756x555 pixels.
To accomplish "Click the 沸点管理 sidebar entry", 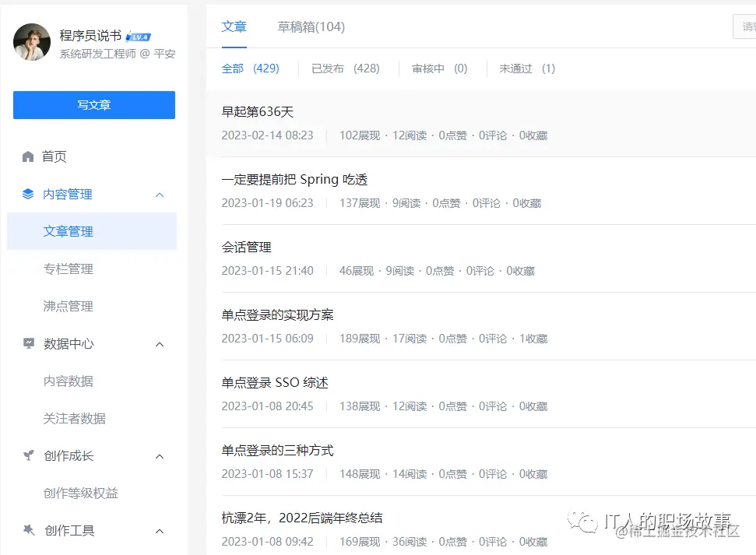I will [x=68, y=306].
